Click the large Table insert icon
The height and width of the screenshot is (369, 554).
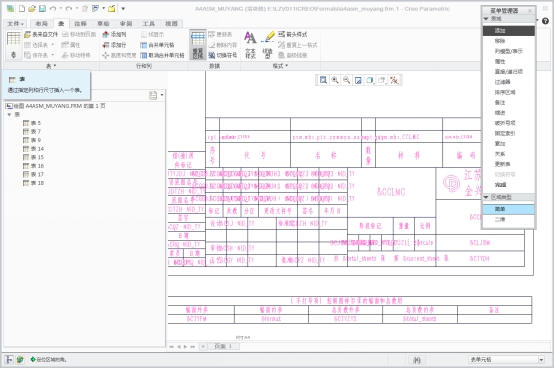(x=13, y=38)
